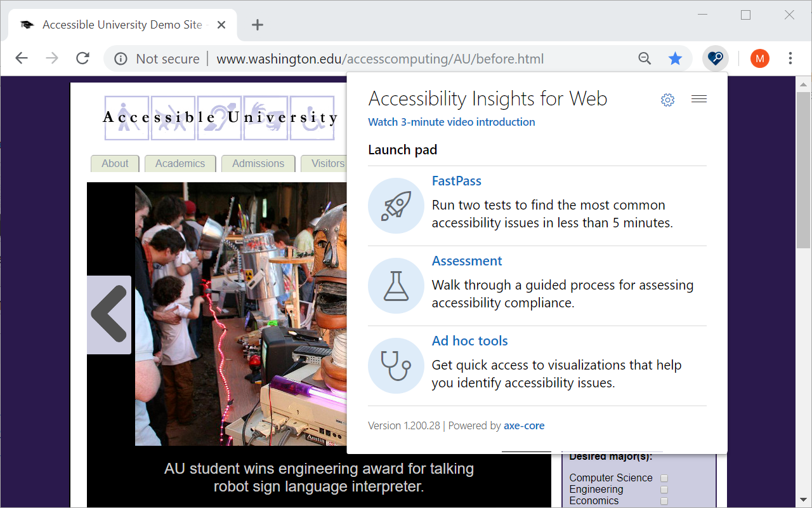This screenshot has height=508, width=812.
Task: Click the Accessibility Insights for Web title
Action: click(x=488, y=99)
